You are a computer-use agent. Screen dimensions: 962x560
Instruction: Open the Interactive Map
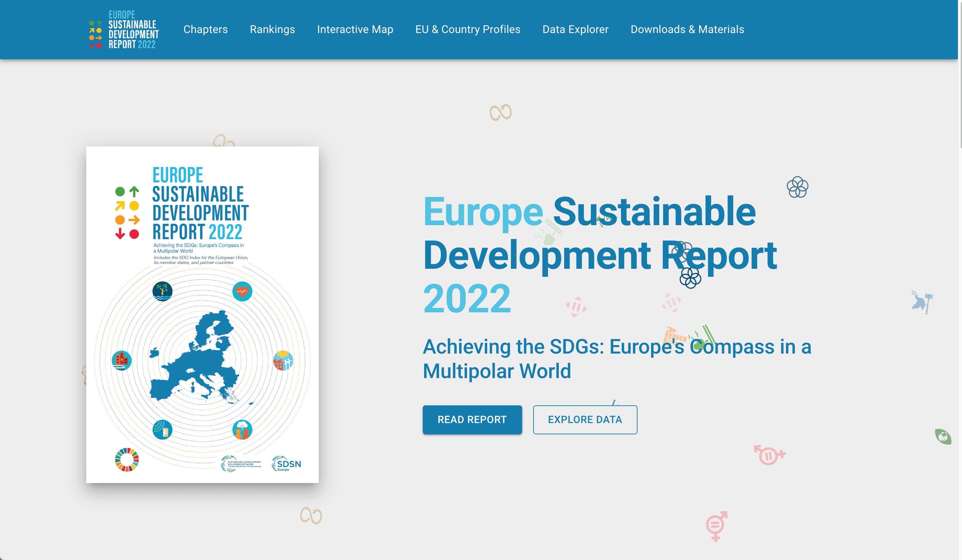tap(355, 29)
